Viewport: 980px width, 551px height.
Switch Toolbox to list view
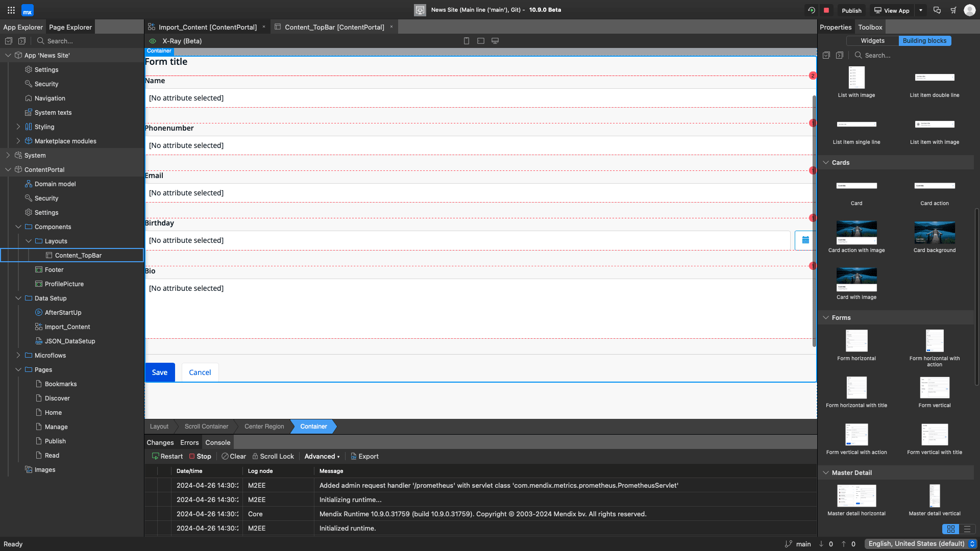[x=967, y=529]
